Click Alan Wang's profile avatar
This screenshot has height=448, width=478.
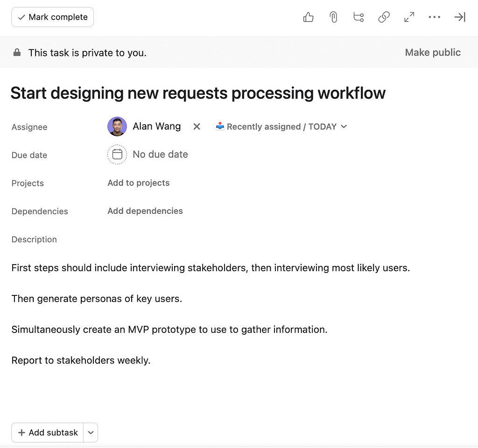pyautogui.click(x=117, y=126)
